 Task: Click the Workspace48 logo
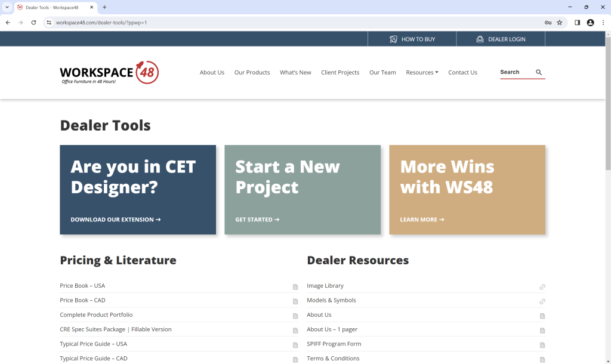[x=109, y=72]
